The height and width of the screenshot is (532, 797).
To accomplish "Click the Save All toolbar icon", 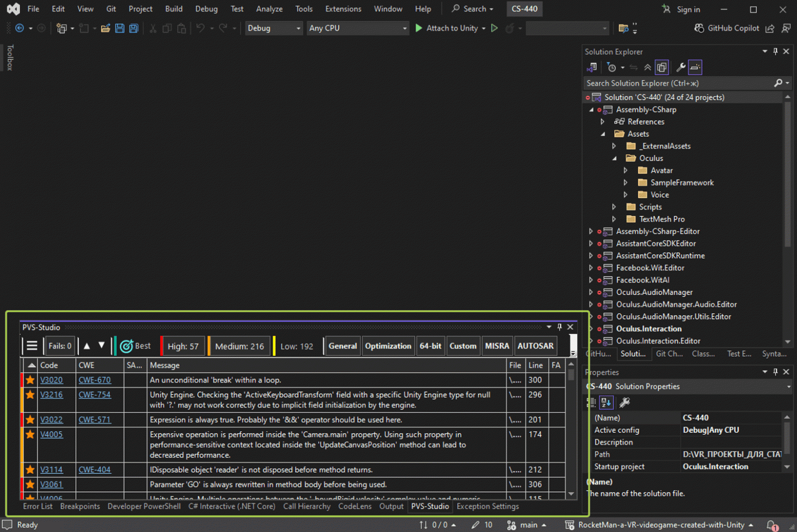I will (134, 29).
